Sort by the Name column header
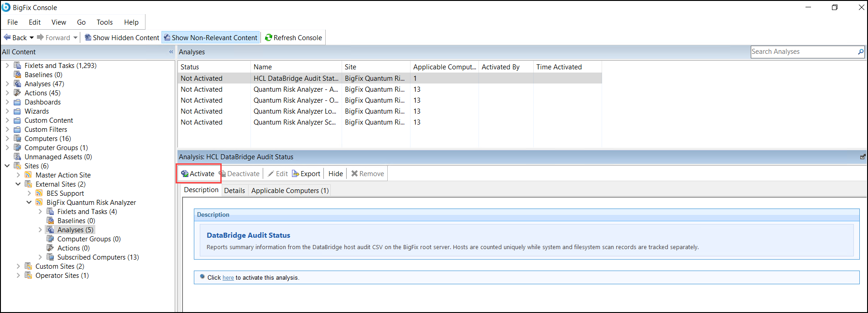The image size is (868, 313). [296, 67]
